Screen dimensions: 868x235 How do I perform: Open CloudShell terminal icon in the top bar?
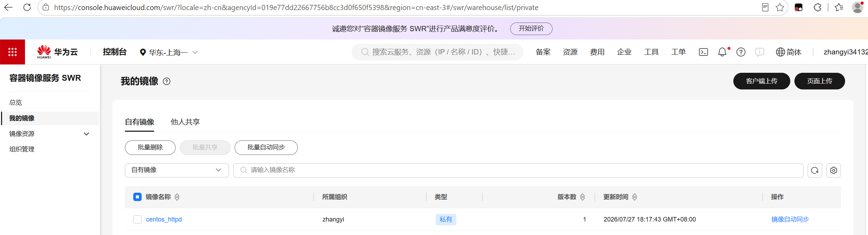[703, 52]
